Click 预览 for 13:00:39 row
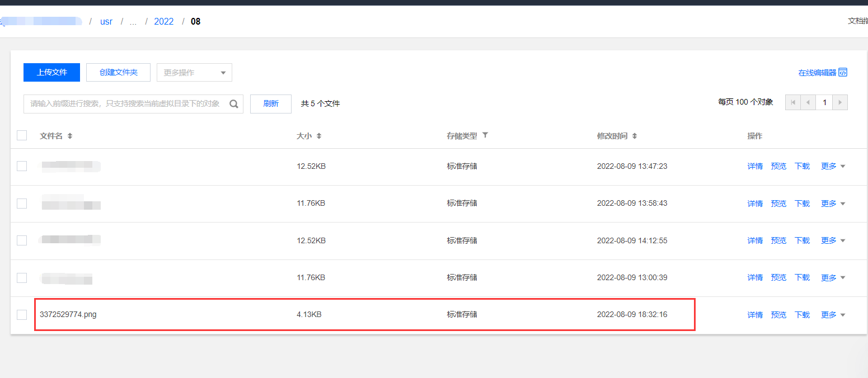This screenshot has width=868, height=378. 778,277
